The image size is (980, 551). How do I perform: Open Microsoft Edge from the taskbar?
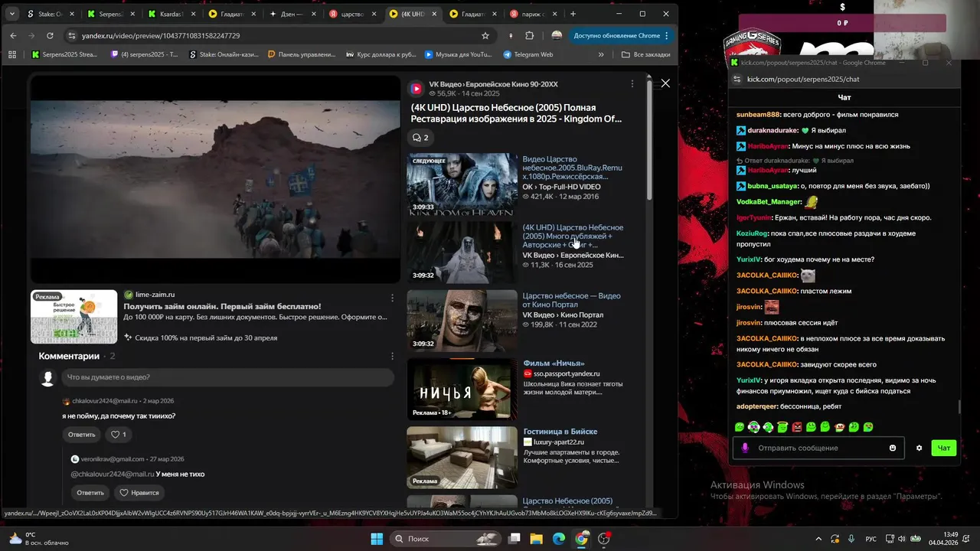(x=559, y=539)
